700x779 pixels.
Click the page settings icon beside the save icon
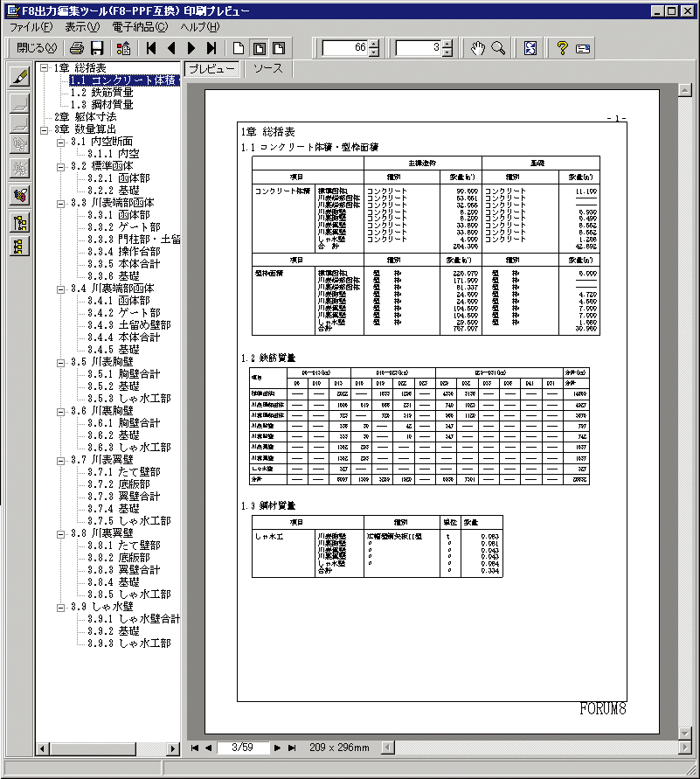[x=123, y=48]
